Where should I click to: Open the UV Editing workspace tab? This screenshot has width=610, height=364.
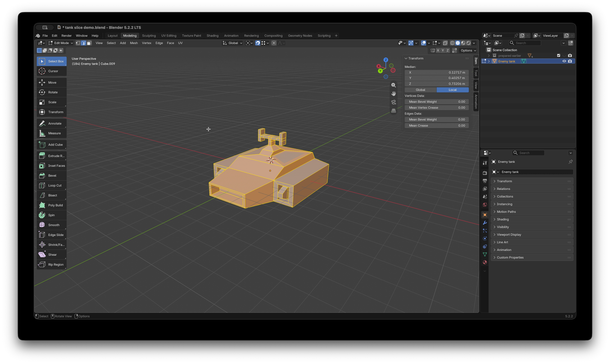pyautogui.click(x=169, y=36)
